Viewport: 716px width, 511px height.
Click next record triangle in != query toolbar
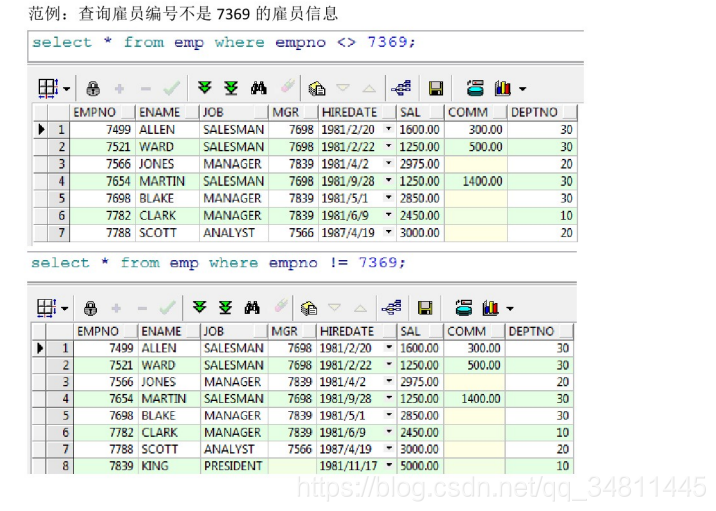(334, 307)
